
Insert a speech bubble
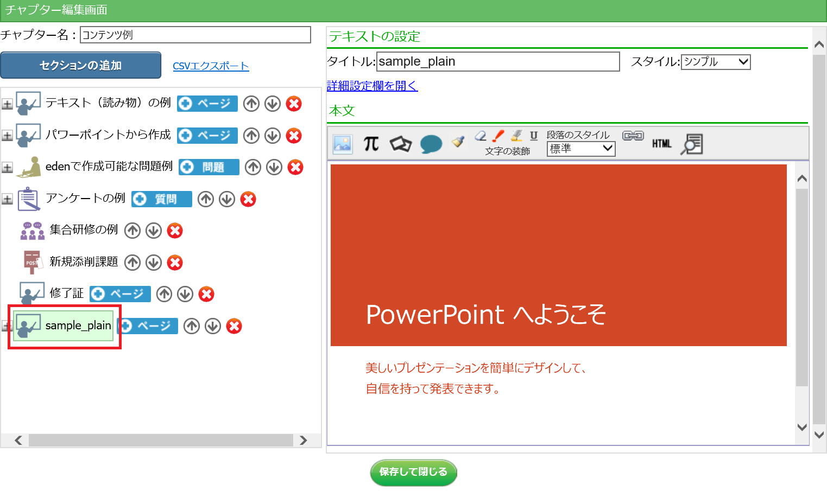tap(431, 144)
